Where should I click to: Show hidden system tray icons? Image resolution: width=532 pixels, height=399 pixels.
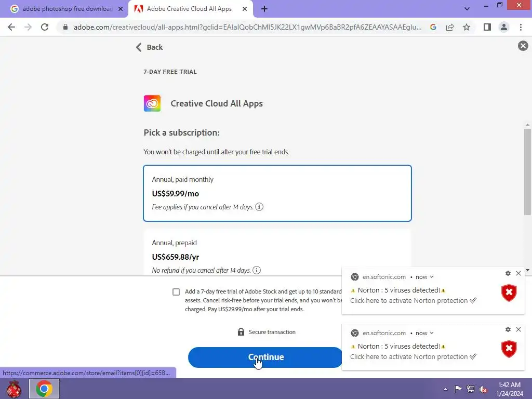tap(445, 389)
